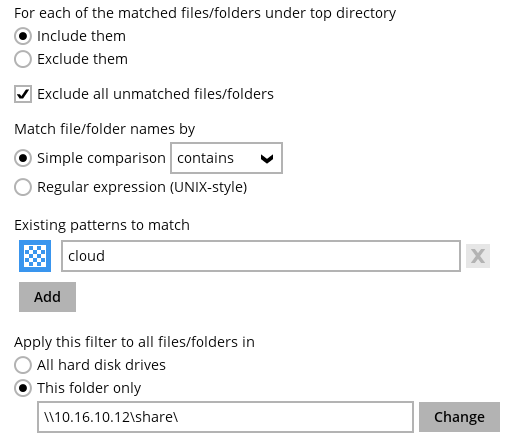Select All hard disk drives

click(23, 365)
